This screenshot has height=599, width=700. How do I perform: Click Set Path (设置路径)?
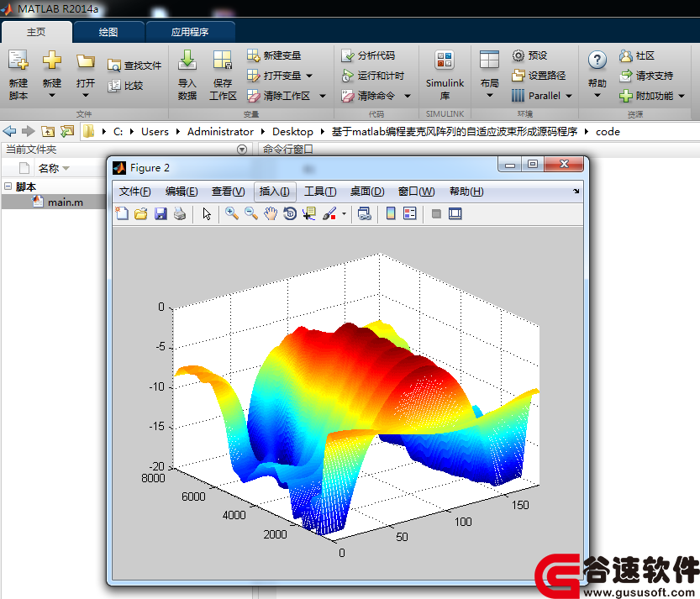pyautogui.click(x=539, y=76)
